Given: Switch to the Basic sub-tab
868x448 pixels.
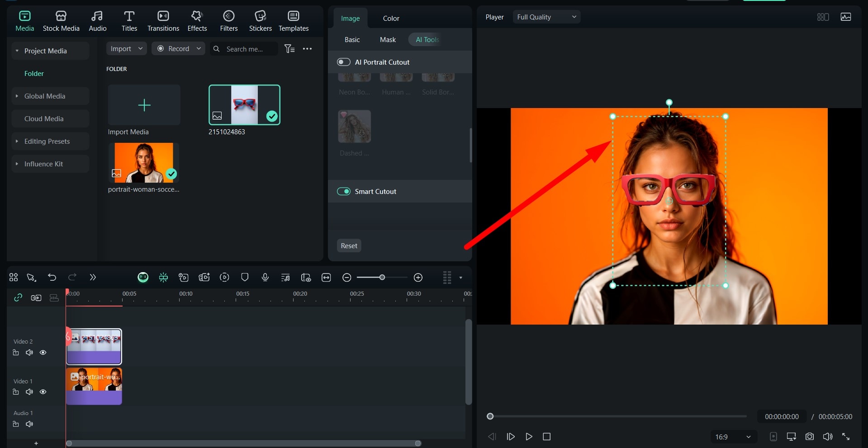Looking at the screenshot, I should (x=352, y=39).
